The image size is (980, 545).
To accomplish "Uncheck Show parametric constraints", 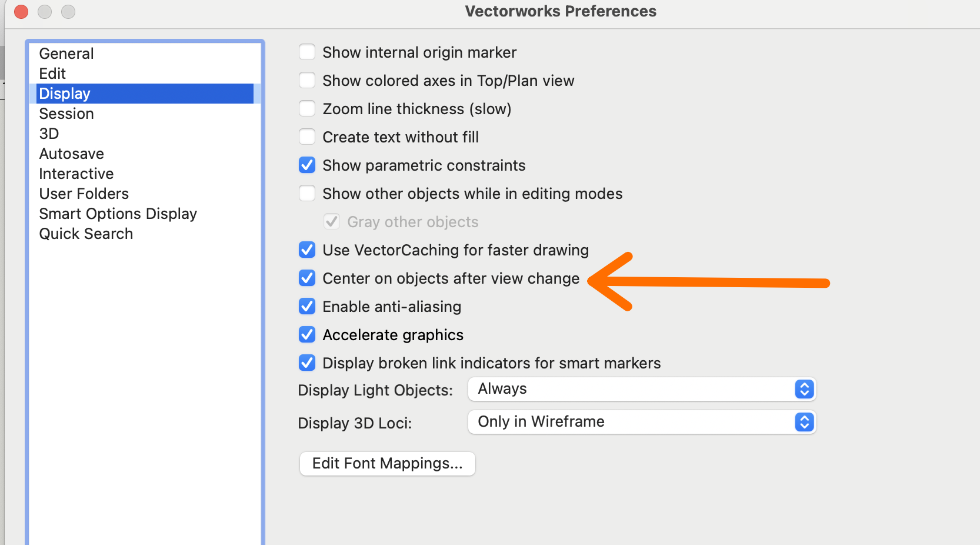I will click(307, 165).
